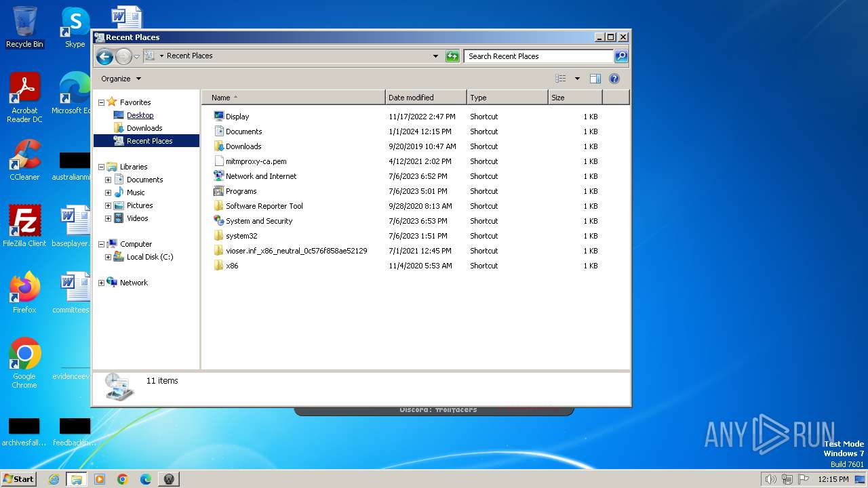
Task: Select the Documents shortcut in file list
Action: coord(243,131)
